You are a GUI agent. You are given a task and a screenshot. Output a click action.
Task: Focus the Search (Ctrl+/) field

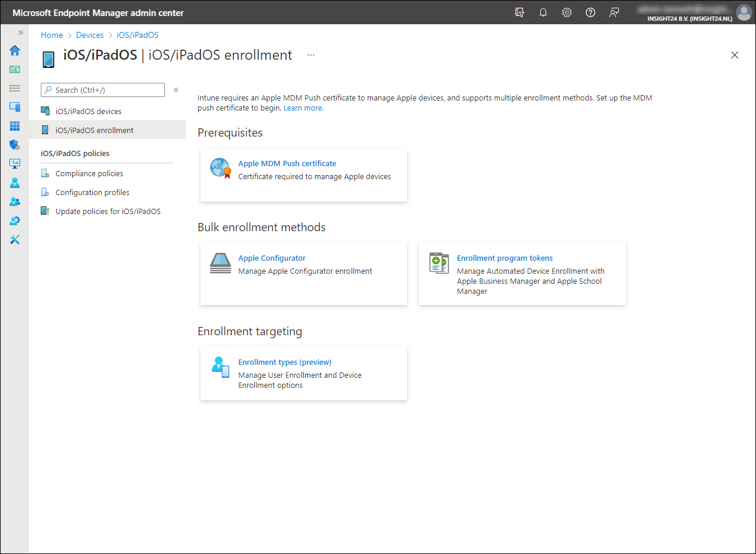click(103, 90)
